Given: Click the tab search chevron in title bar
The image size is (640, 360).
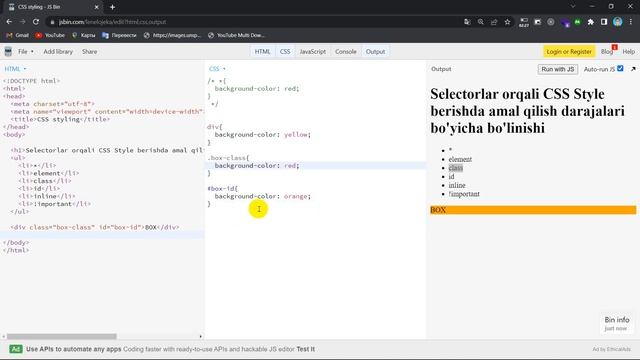Looking at the screenshot, I should point(573,7).
